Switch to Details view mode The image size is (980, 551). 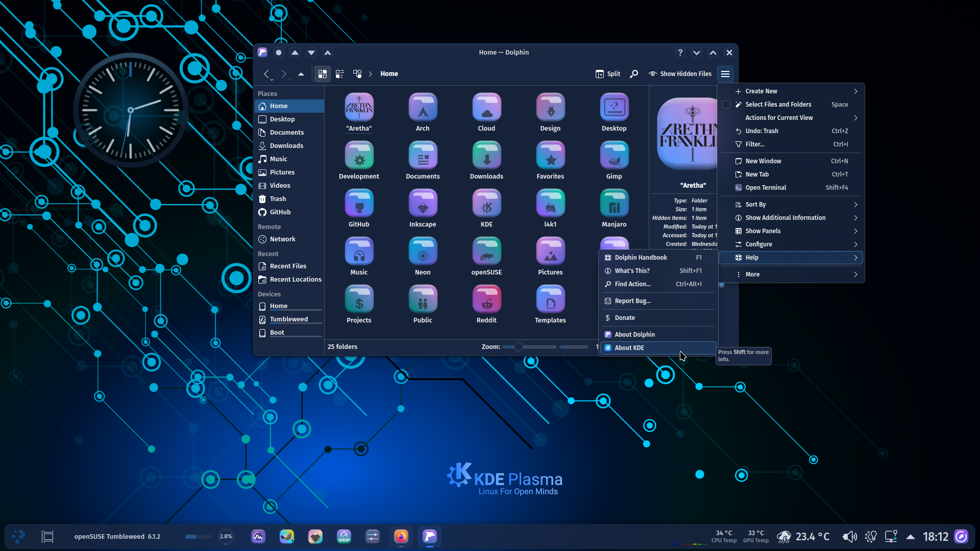click(357, 74)
